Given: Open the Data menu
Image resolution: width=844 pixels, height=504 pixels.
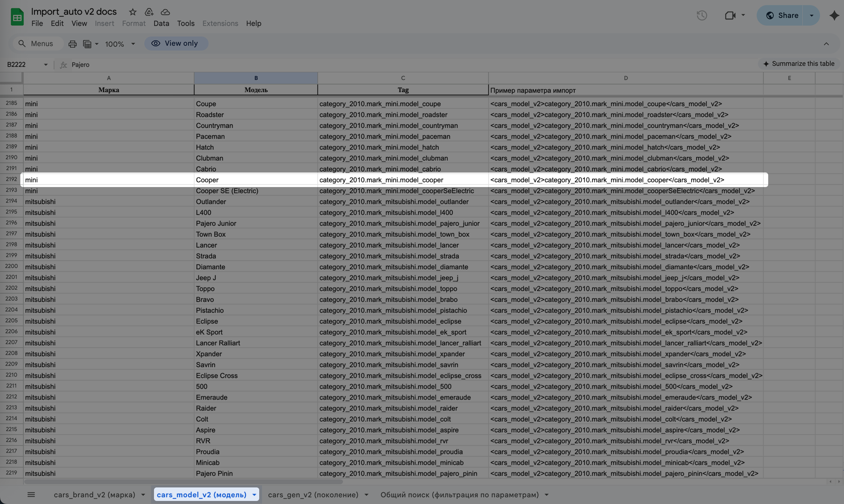Looking at the screenshot, I should (x=161, y=23).
